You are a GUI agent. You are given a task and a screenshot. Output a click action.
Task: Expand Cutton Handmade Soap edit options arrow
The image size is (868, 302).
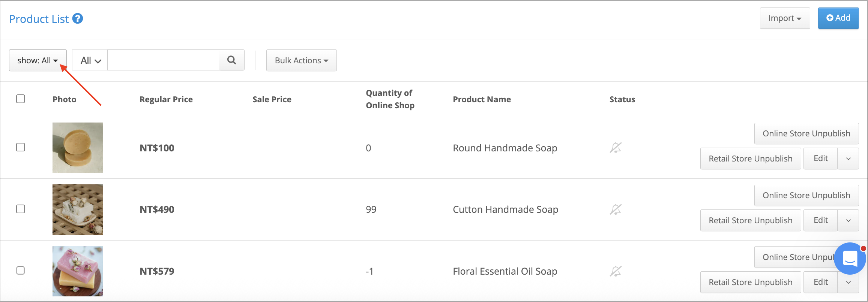(848, 220)
